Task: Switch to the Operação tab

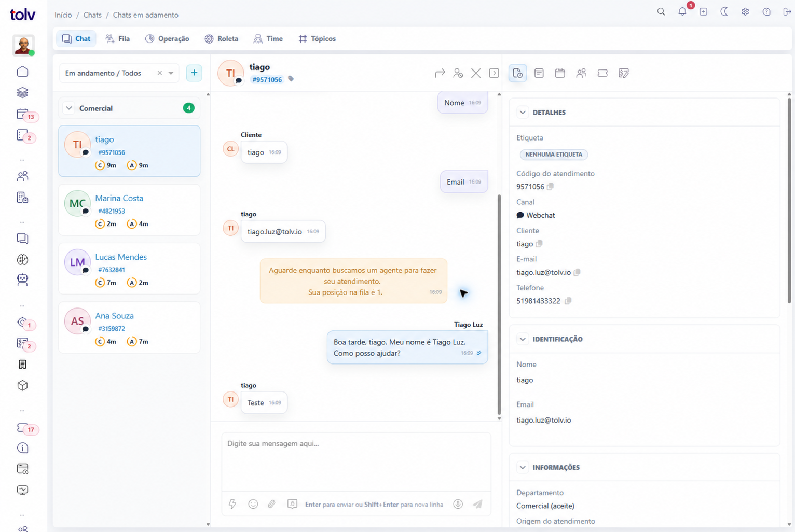Action: pos(167,38)
